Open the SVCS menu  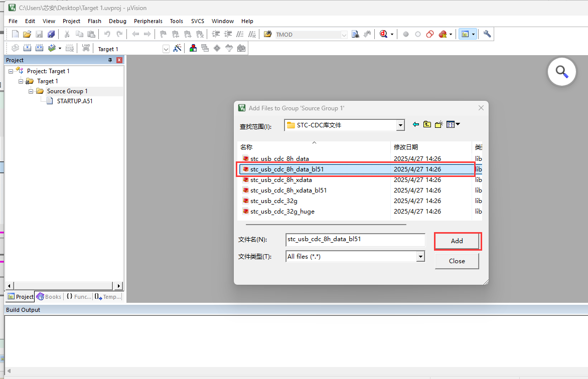click(198, 21)
